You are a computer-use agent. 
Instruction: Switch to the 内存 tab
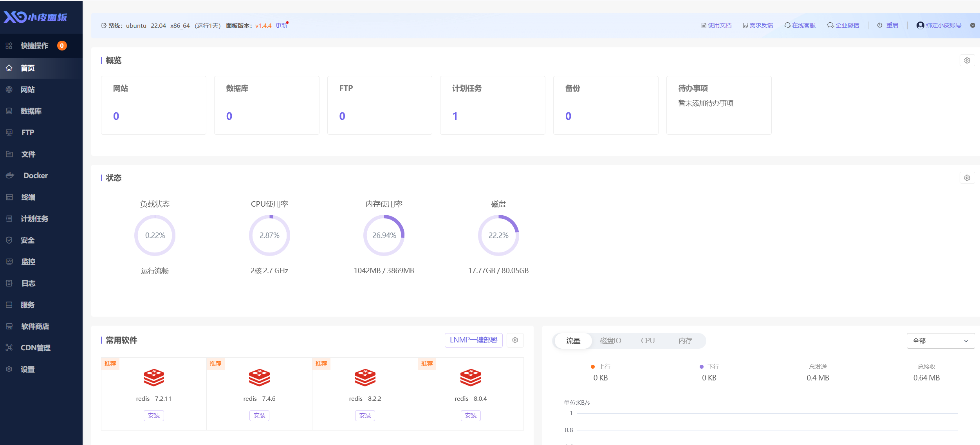pyautogui.click(x=685, y=341)
